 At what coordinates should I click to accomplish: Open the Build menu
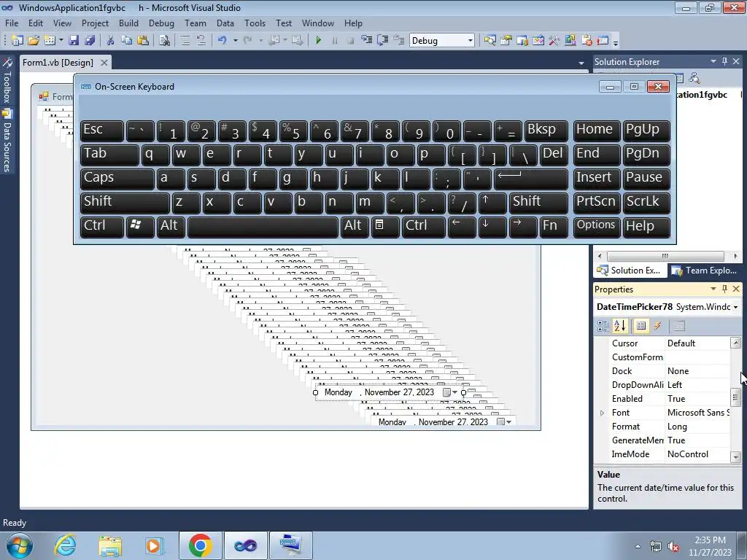pyautogui.click(x=128, y=23)
